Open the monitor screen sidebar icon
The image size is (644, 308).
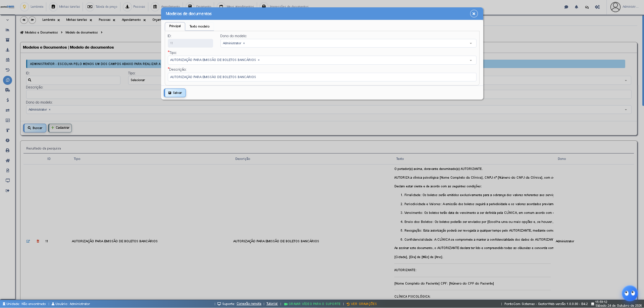click(7, 181)
